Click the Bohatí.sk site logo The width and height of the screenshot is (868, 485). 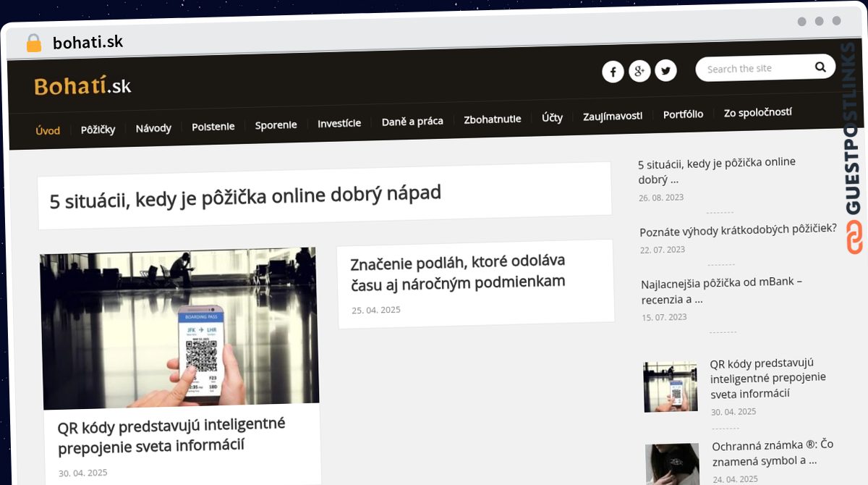pos(82,86)
